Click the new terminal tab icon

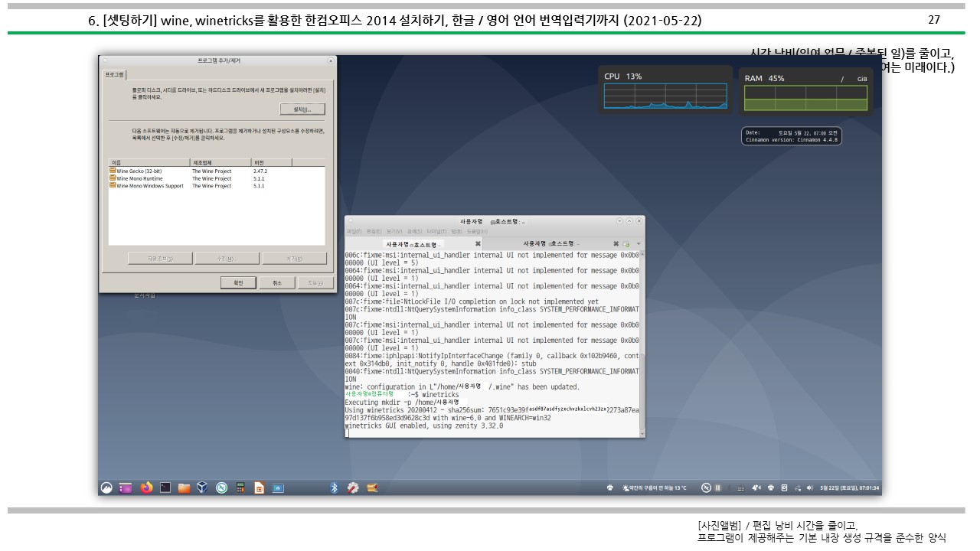click(x=626, y=244)
